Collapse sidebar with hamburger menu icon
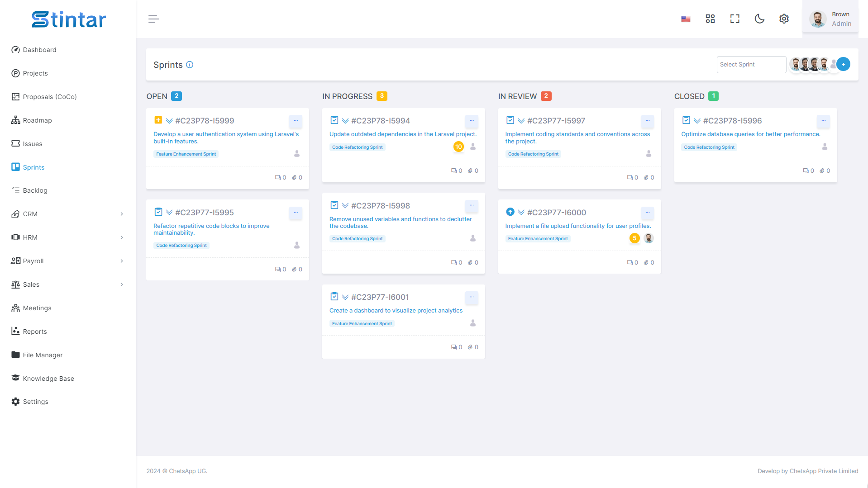 153,19
